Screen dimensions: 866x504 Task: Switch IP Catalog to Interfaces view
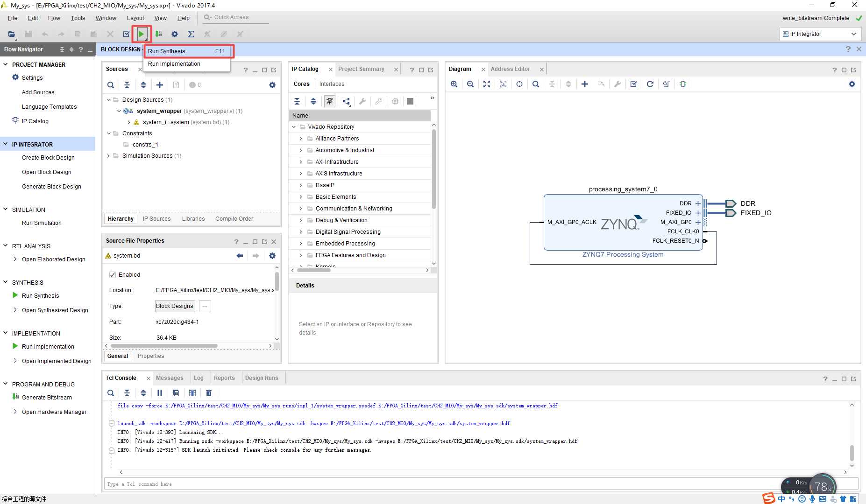click(332, 84)
